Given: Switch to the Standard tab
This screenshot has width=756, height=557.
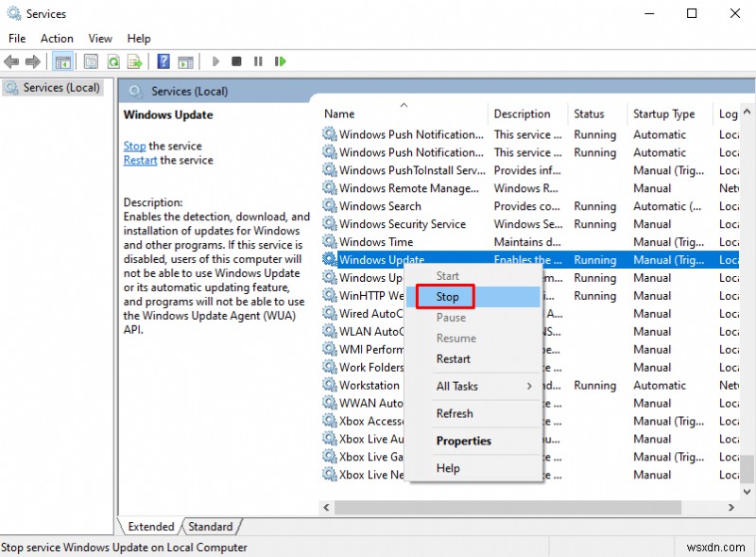Looking at the screenshot, I should point(210,527).
